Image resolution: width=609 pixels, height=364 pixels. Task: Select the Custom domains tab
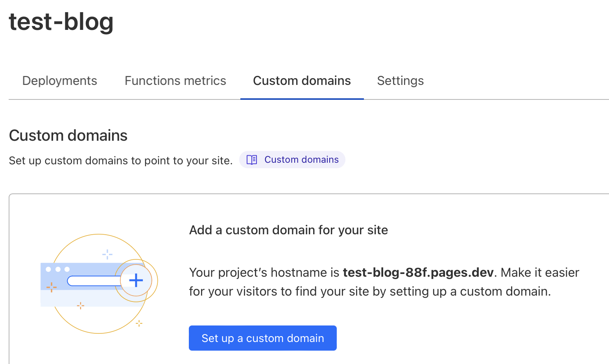(x=302, y=81)
